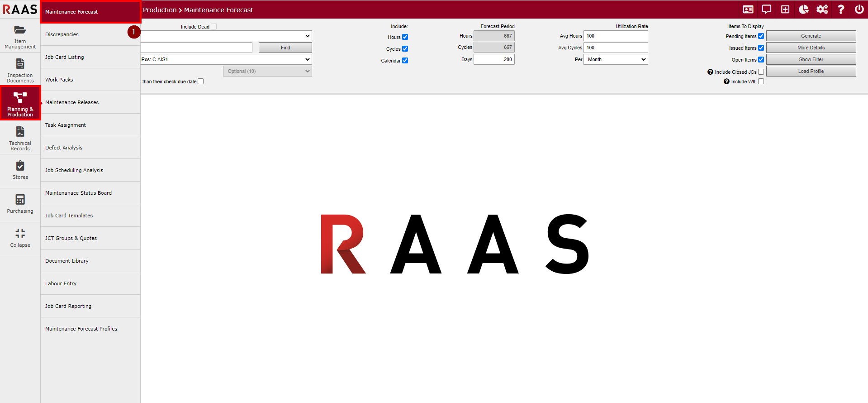The height and width of the screenshot is (403, 868).
Task: Open the settings gears icon
Action: (822, 10)
